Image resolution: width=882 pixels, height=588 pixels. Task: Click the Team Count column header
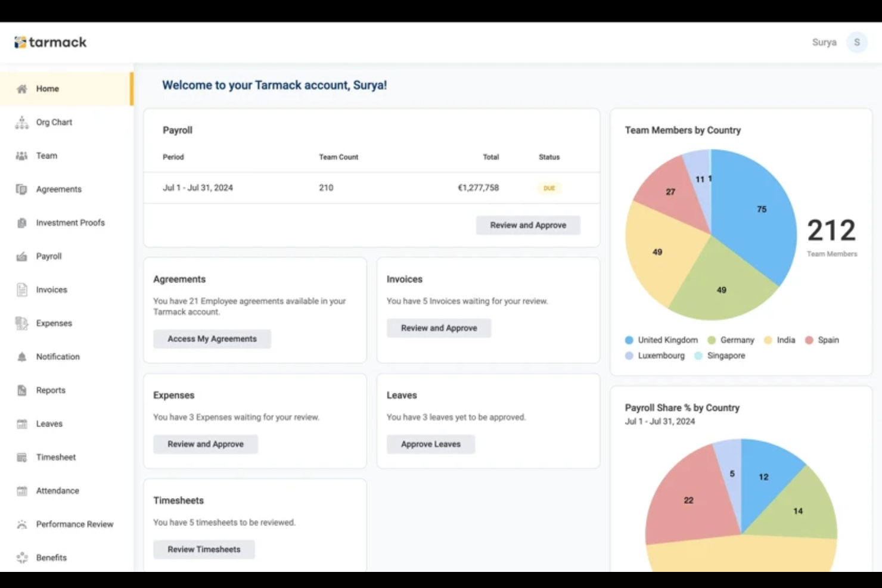pos(338,157)
